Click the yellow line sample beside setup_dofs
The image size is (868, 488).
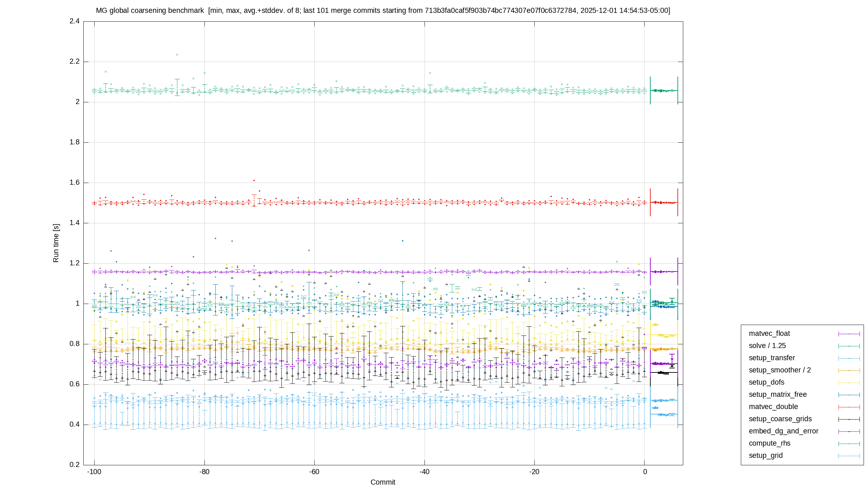(x=849, y=383)
